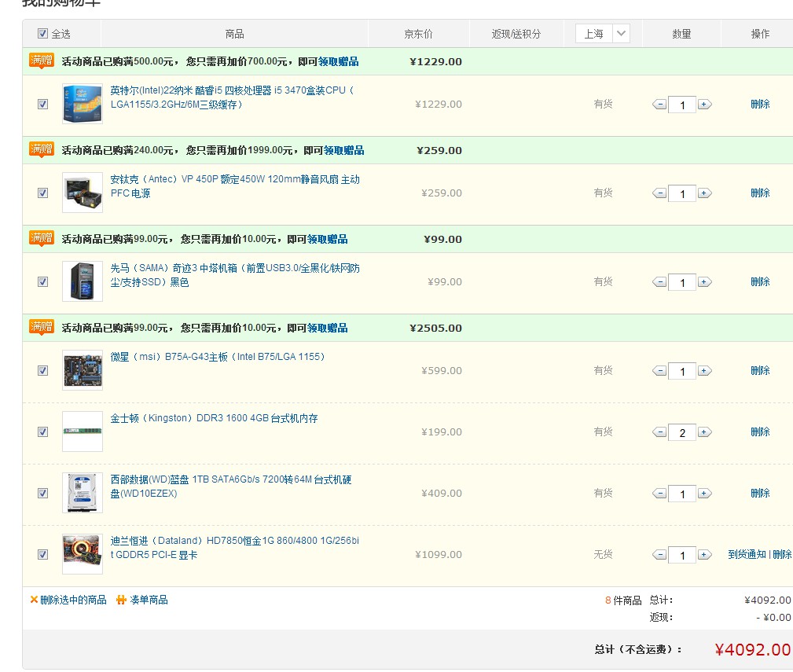Open the 上海 region dropdown
The width and height of the screenshot is (793, 672).
coord(603,34)
